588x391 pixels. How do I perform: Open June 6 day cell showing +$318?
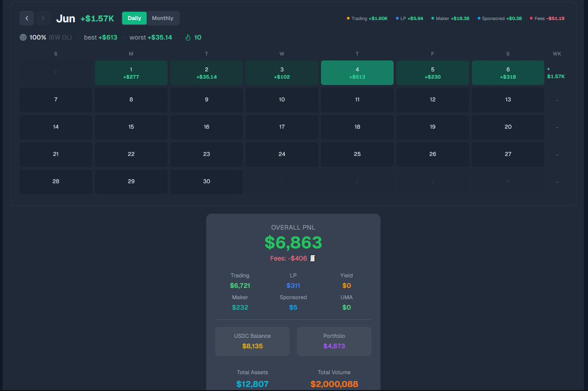(508, 73)
